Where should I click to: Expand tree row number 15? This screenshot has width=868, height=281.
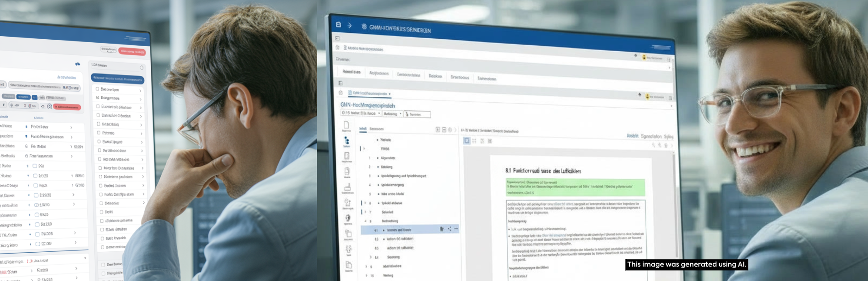[366, 276]
